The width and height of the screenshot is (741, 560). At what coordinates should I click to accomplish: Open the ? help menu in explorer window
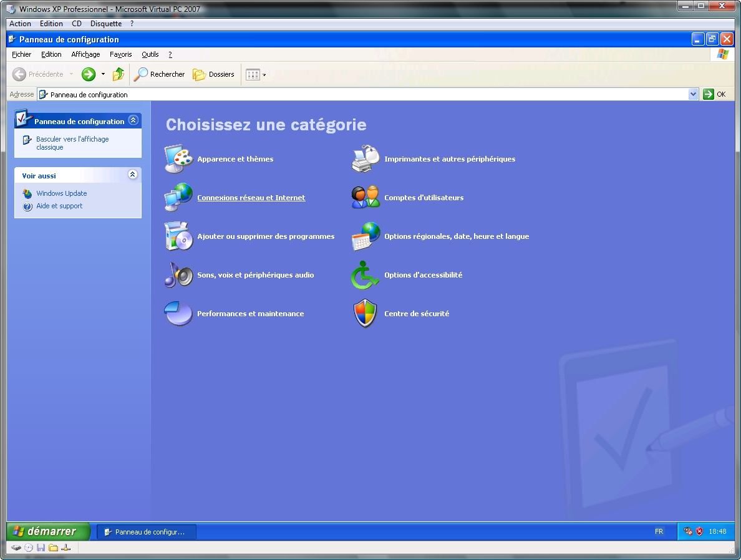point(170,54)
